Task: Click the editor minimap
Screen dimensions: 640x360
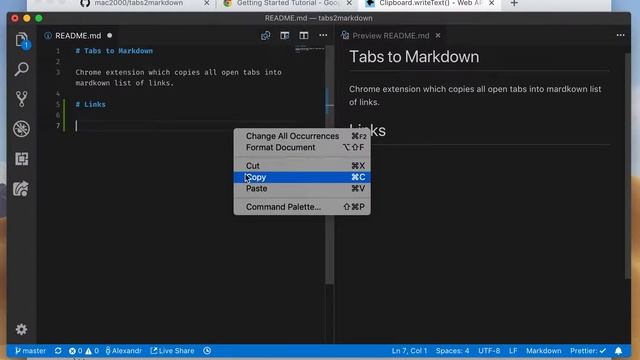Action: [x=310, y=49]
